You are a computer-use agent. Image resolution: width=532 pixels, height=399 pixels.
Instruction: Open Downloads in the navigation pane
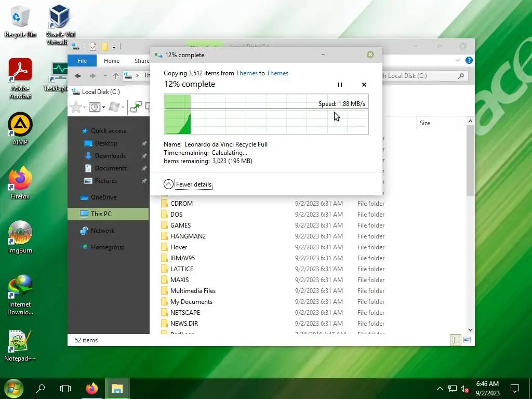(x=110, y=156)
